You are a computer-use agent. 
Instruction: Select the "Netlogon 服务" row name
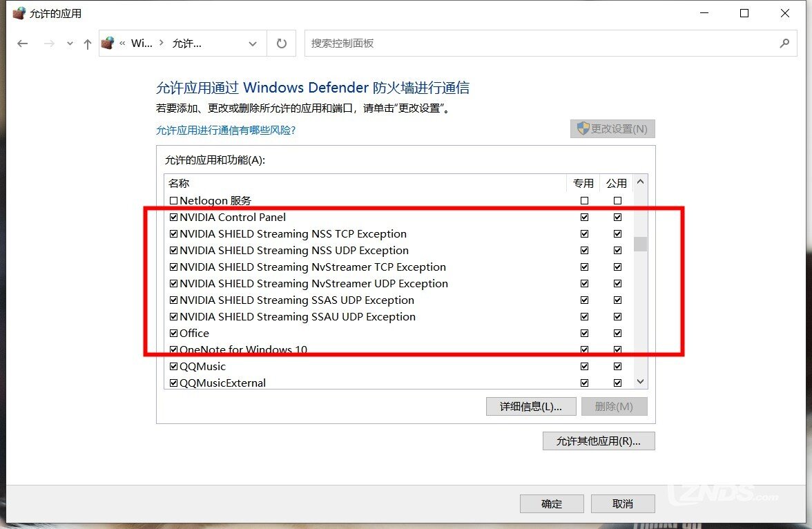[215, 200]
